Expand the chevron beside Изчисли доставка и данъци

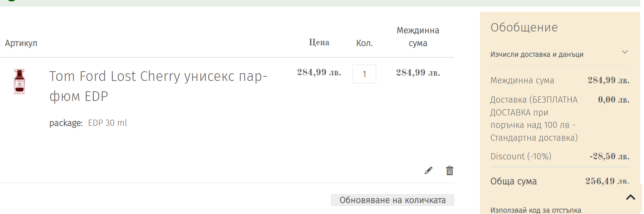pos(625,52)
